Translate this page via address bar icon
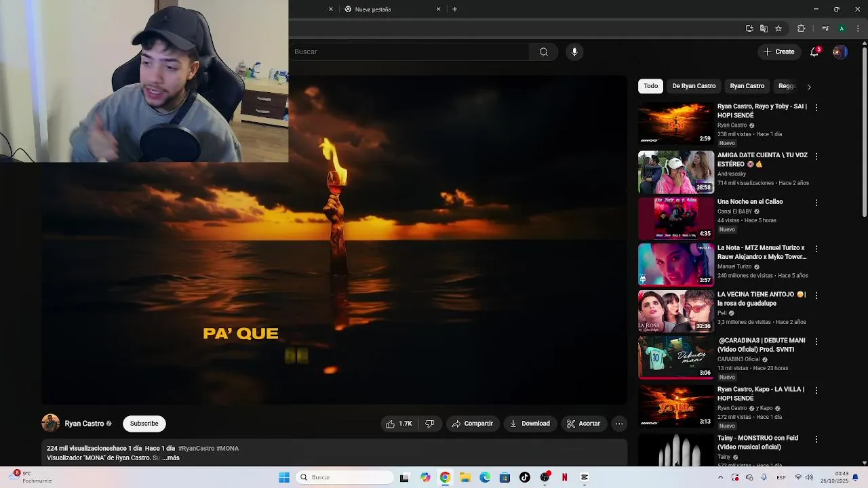The image size is (868, 488). point(764,28)
